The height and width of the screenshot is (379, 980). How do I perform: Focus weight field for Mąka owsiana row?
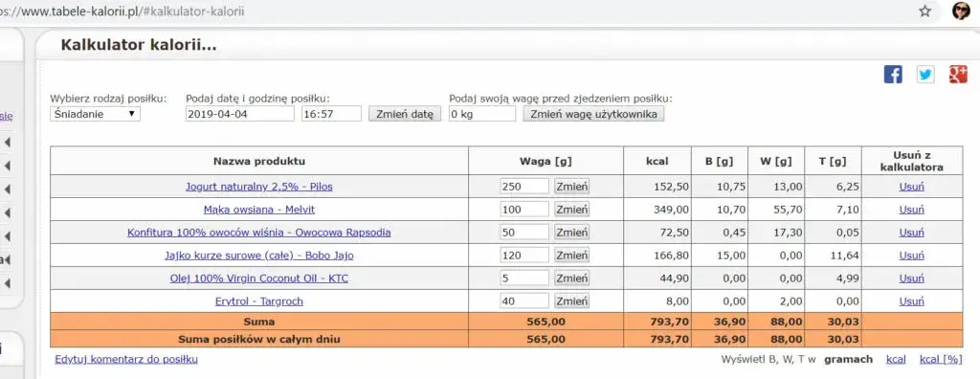click(524, 210)
